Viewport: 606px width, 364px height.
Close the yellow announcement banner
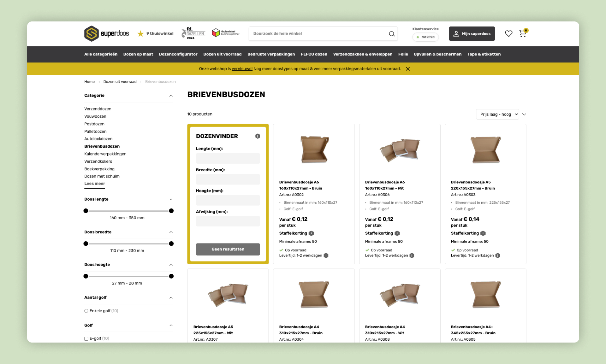[408, 69]
